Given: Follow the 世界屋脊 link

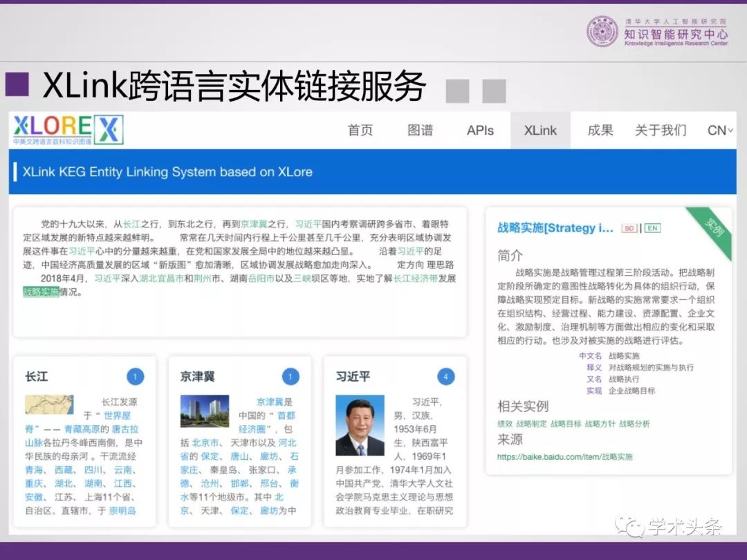Looking at the screenshot, I should [117, 416].
